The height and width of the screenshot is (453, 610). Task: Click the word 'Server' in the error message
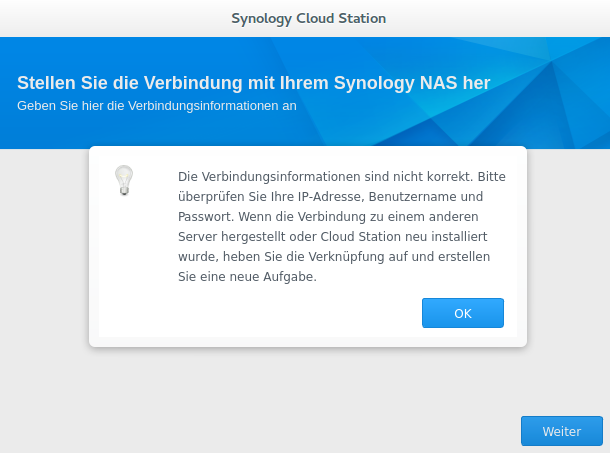[x=199, y=236]
